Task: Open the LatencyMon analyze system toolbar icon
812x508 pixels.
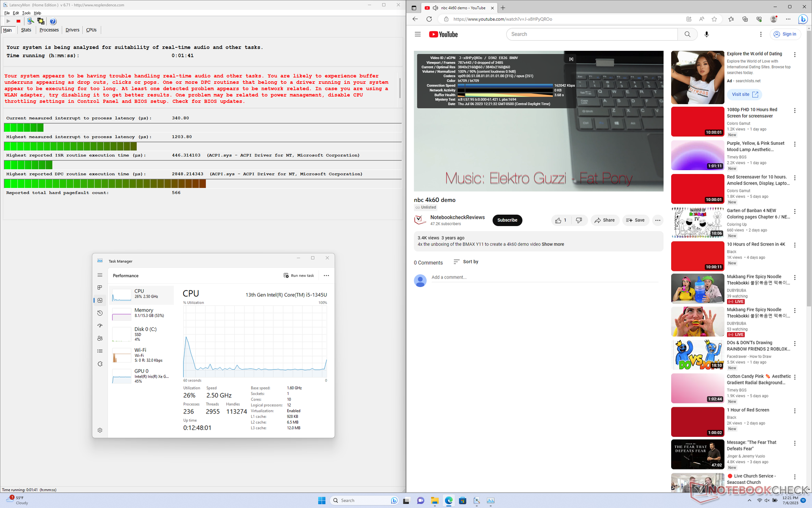Action: [x=30, y=21]
